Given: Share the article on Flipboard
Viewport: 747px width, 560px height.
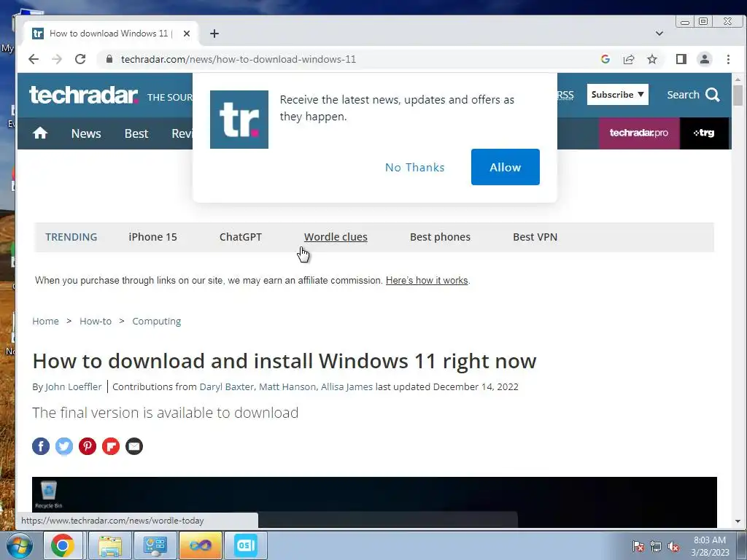Looking at the screenshot, I should (111, 446).
